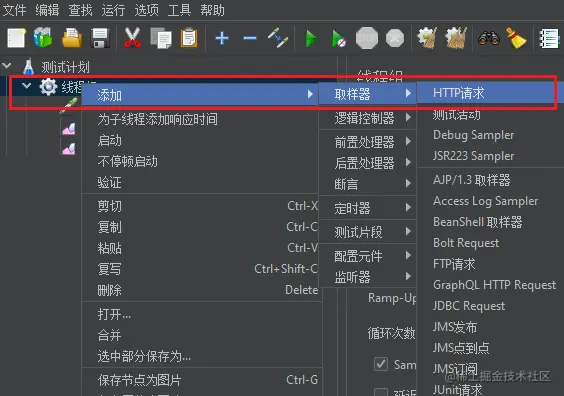Select 不停顿启动 in context menu
564x396 pixels.
(x=200, y=161)
